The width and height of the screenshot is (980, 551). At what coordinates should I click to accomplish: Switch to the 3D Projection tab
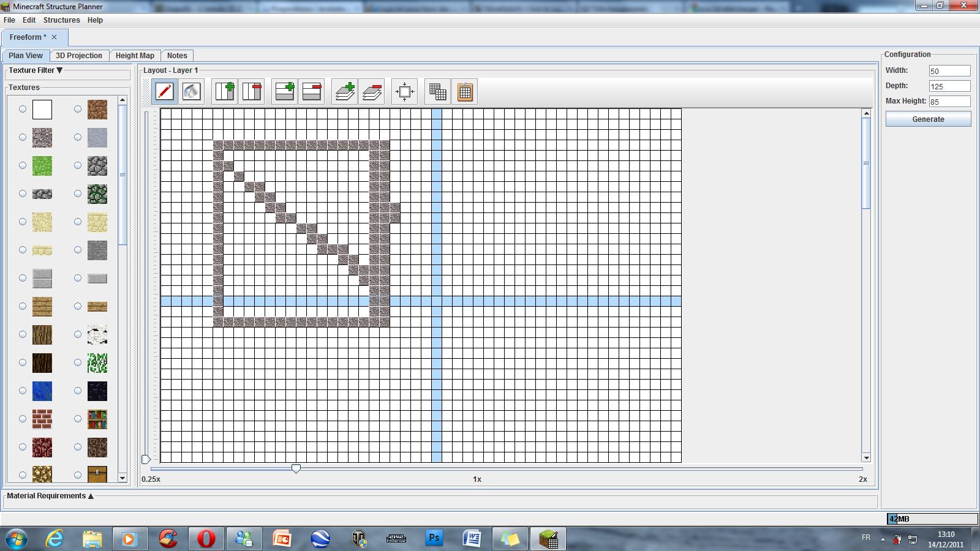[79, 56]
